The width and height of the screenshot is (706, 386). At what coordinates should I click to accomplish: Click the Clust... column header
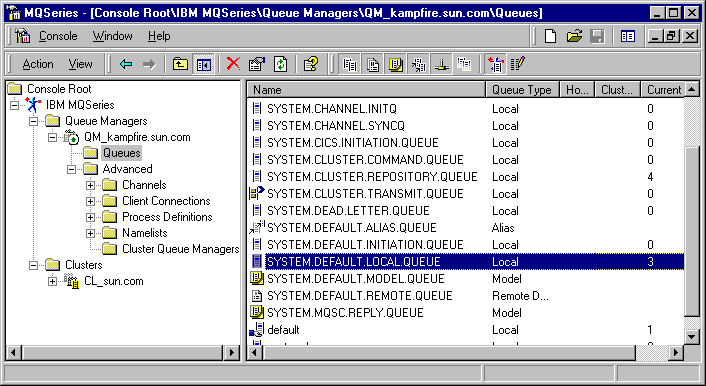tap(618, 90)
